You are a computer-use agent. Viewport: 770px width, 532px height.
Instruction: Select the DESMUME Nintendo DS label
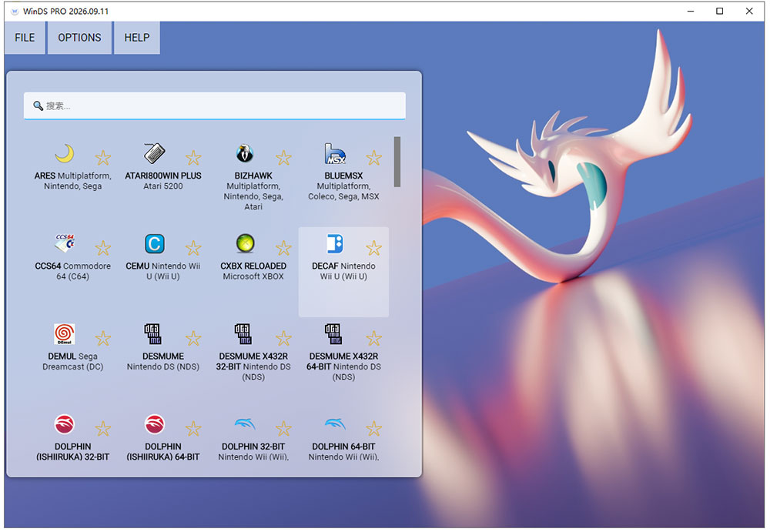point(163,362)
